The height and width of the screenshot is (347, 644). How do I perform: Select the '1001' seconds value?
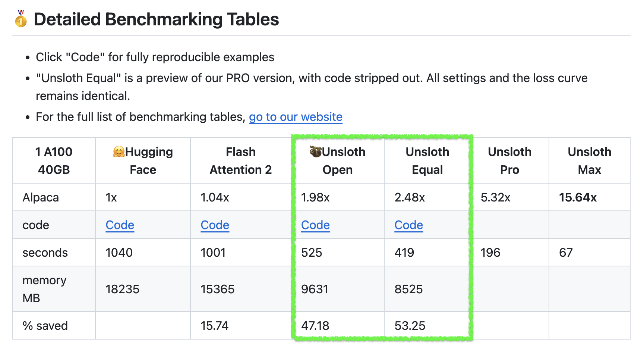pos(213,253)
